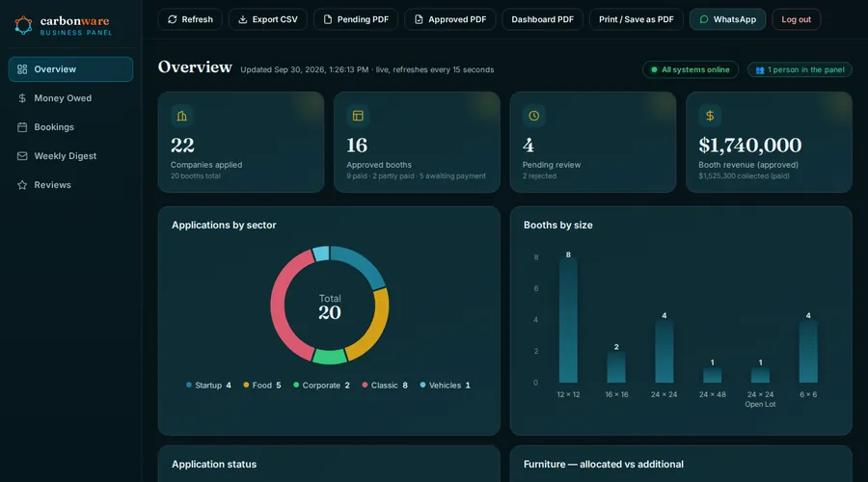Click the Weekly Digest envelope icon
This screenshot has height=482, width=868.
tap(22, 156)
